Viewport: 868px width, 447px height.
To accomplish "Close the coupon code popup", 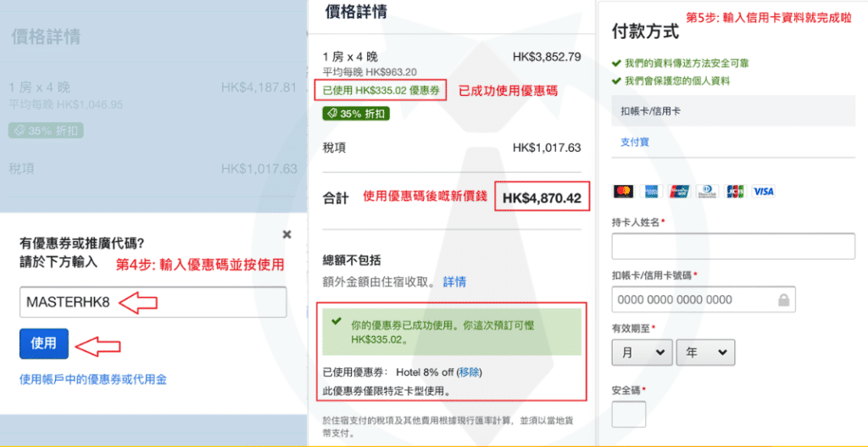I will click(x=287, y=234).
